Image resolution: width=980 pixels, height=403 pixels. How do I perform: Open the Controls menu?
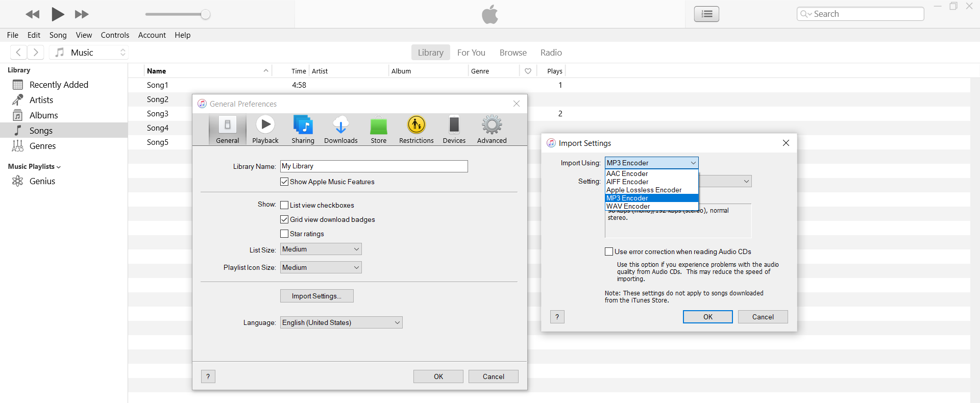(115, 35)
